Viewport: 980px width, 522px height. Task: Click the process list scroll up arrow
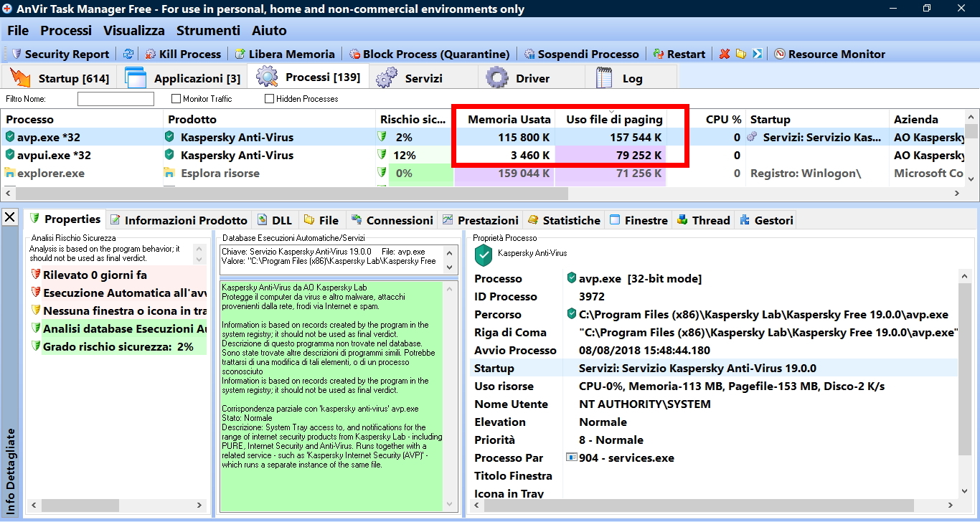click(971, 118)
